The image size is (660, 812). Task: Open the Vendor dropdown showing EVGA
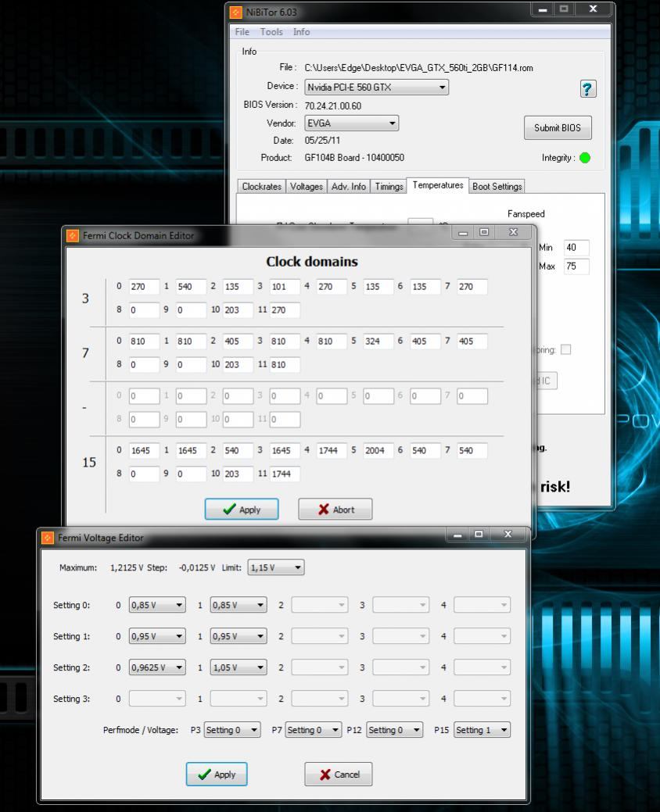(352, 123)
